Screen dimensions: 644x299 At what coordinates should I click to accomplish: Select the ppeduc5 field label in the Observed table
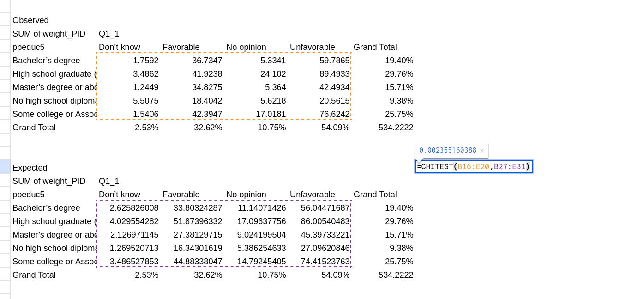29,47
